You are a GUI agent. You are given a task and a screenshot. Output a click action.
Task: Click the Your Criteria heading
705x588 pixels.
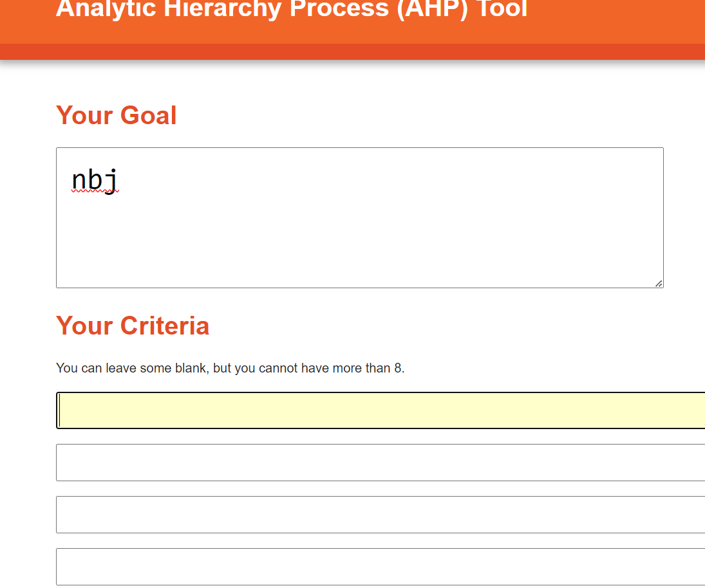[x=133, y=326]
